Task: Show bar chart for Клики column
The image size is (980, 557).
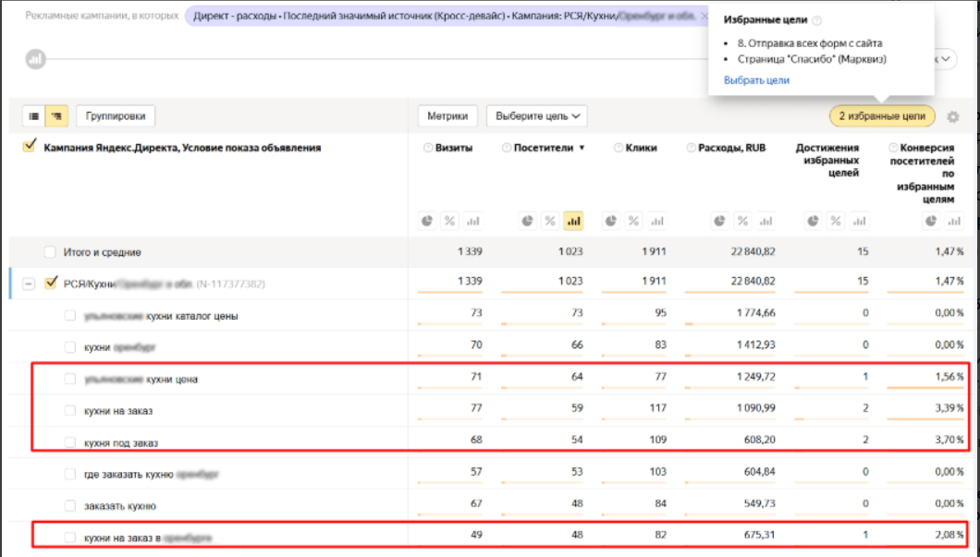Action: pyautogui.click(x=656, y=221)
